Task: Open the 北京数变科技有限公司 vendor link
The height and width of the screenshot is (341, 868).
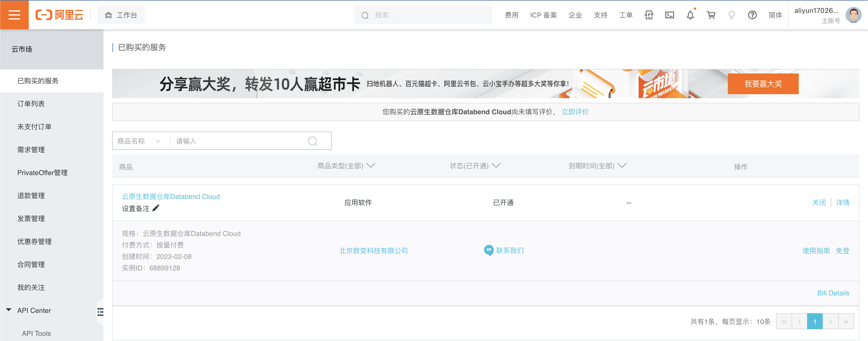Action: 373,251
